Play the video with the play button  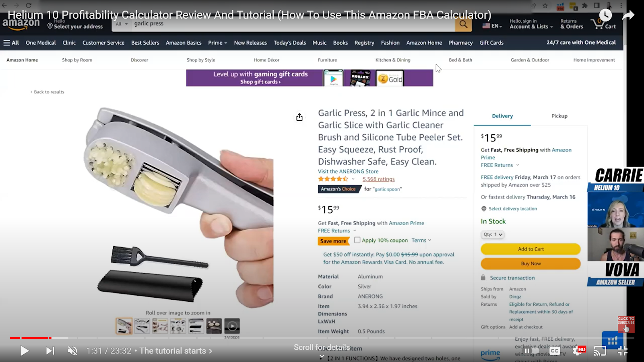click(x=24, y=351)
